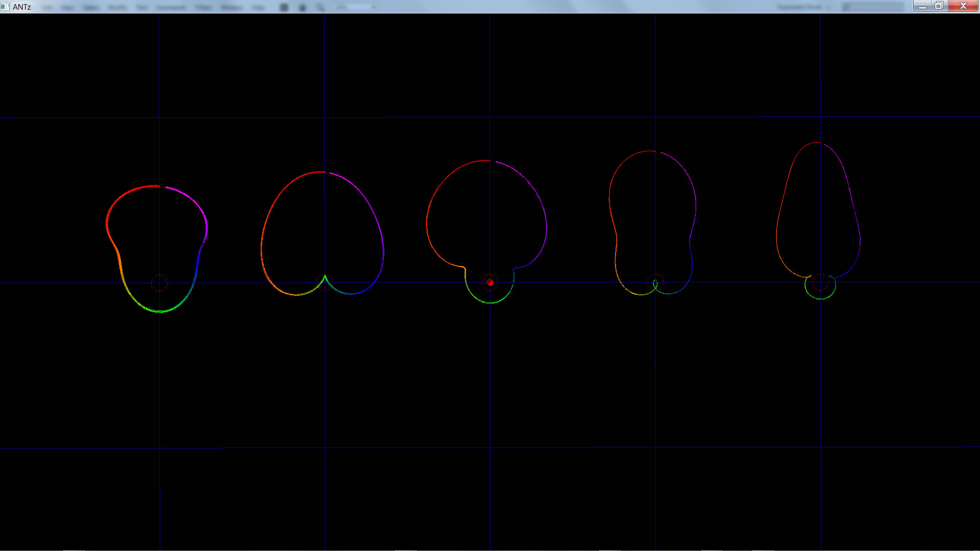Select the thick red top arc of first curve

pyautogui.click(x=133, y=190)
